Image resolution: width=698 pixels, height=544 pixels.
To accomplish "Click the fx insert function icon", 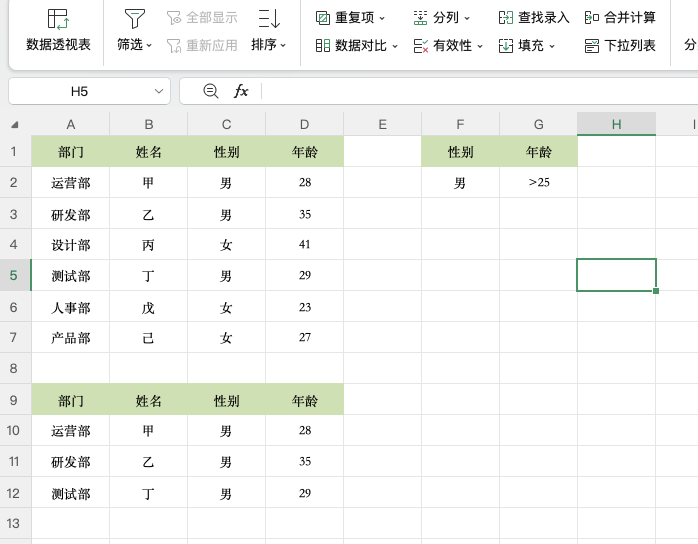I will coord(241,91).
